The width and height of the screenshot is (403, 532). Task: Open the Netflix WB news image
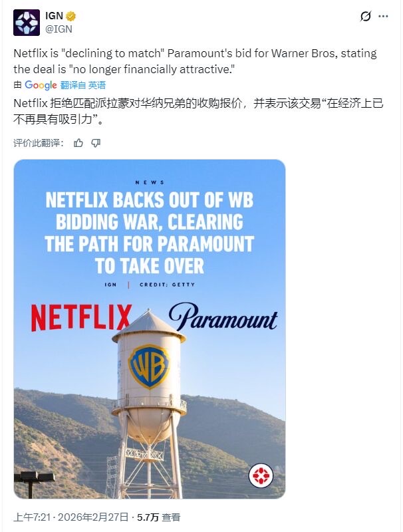(150, 329)
